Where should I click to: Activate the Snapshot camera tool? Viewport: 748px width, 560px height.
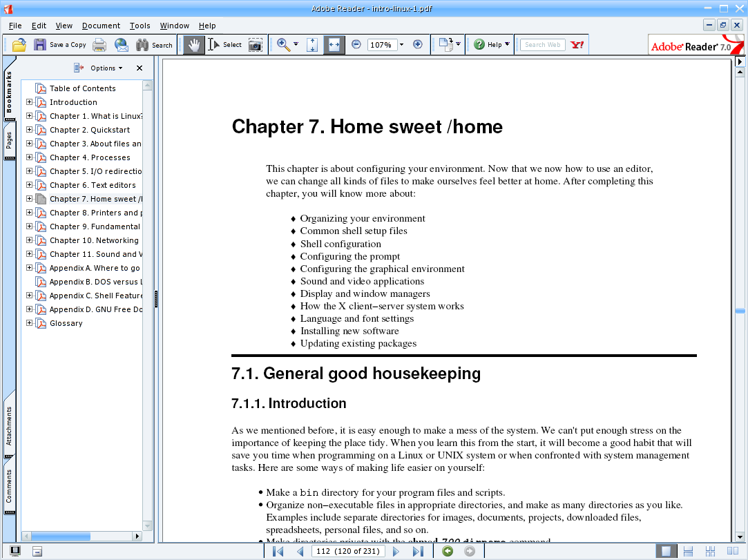[x=256, y=45]
